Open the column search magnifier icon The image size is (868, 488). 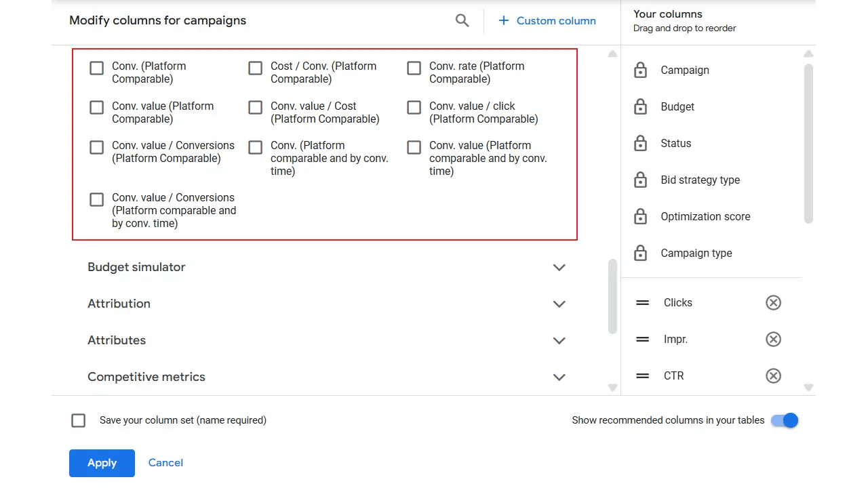click(x=462, y=21)
